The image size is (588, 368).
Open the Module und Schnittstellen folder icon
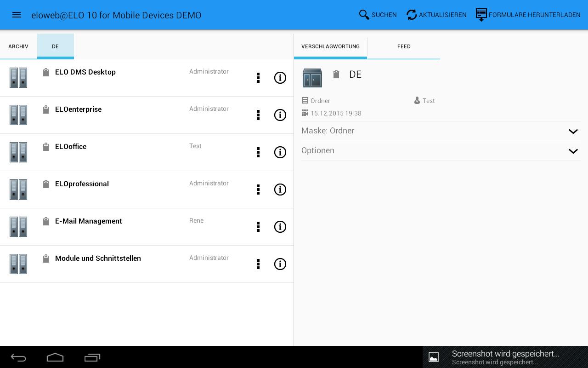[x=18, y=264]
